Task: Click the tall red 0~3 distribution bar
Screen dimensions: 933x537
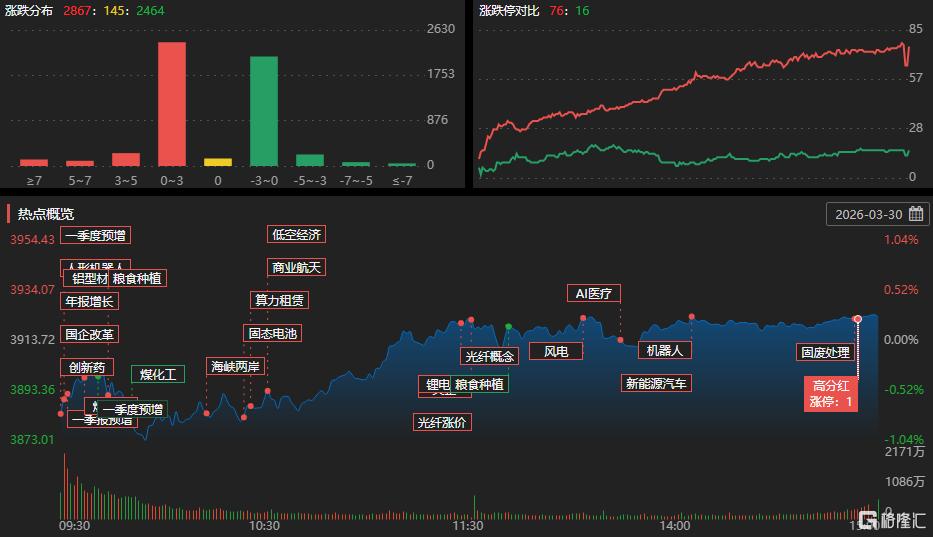Action: coord(172,104)
